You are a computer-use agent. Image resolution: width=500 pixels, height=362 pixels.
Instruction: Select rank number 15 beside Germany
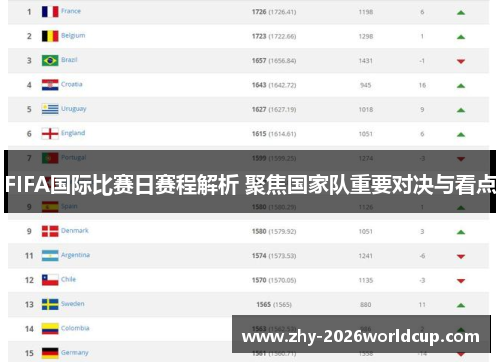pyautogui.click(x=29, y=353)
